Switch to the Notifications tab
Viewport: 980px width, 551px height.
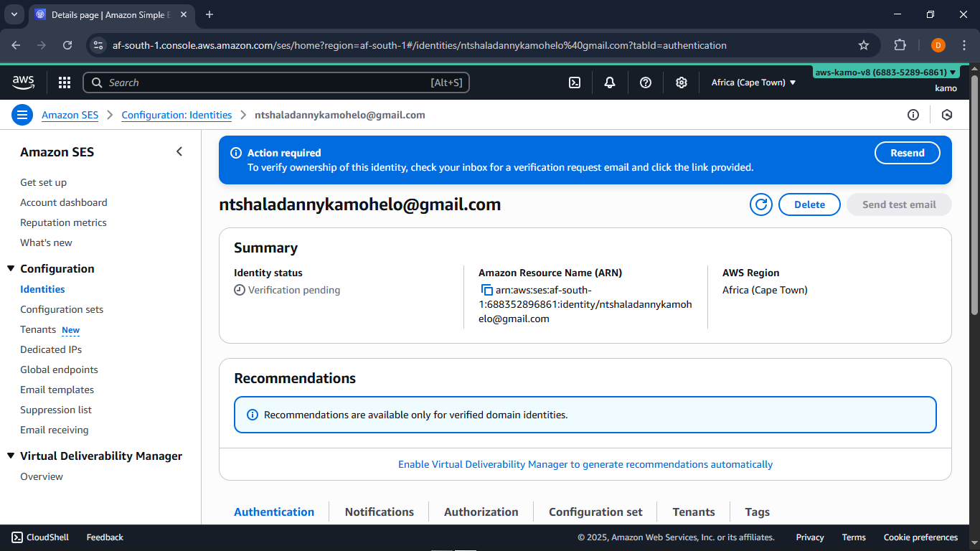coord(379,512)
